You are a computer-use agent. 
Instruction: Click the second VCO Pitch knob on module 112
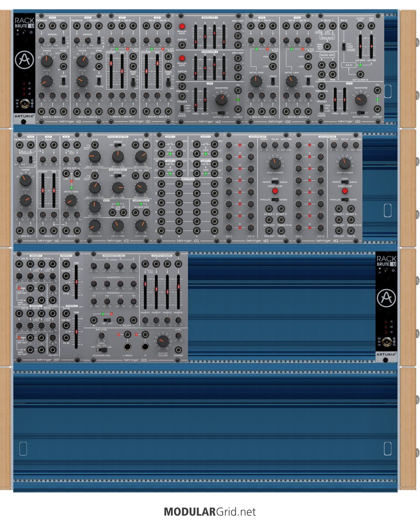pyautogui.click(x=82, y=81)
